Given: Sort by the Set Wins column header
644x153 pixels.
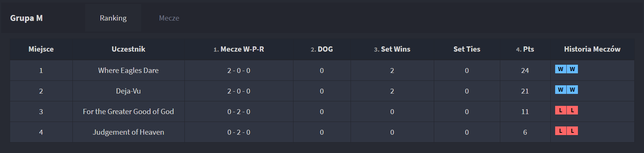Looking at the screenshot, I should pyautogui.click(x=392, y=49).
